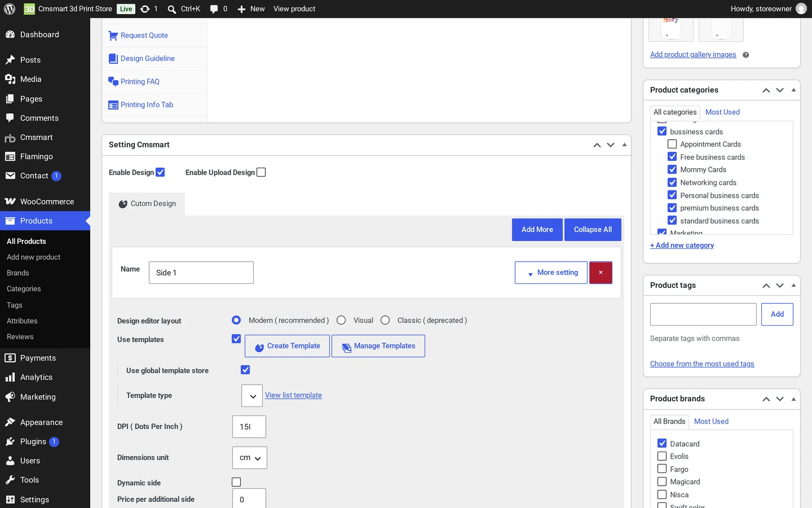This screenshot has width=812, height=508.
Task: Click the Plugins plug icon
Action: [x=10, y=441]
